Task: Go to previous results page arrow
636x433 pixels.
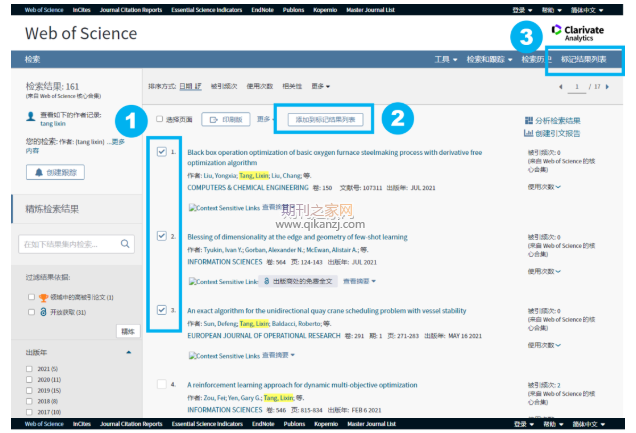Action: (x=561, y=87)
